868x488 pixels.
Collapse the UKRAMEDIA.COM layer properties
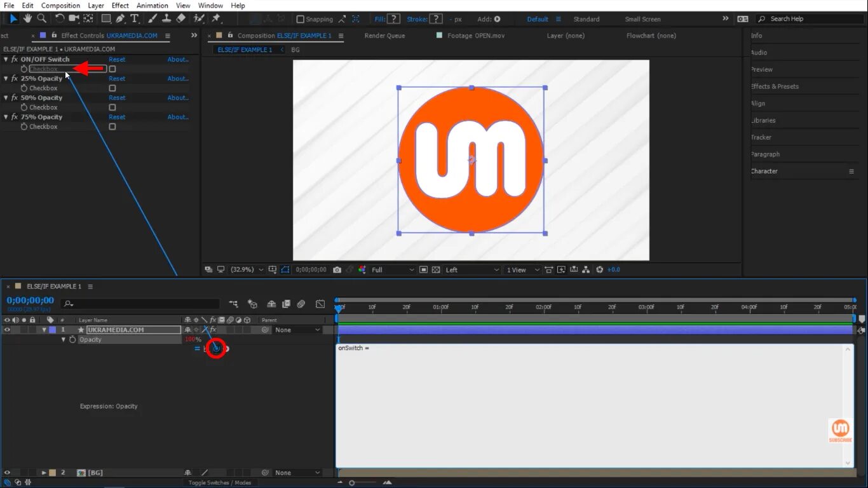44,330
